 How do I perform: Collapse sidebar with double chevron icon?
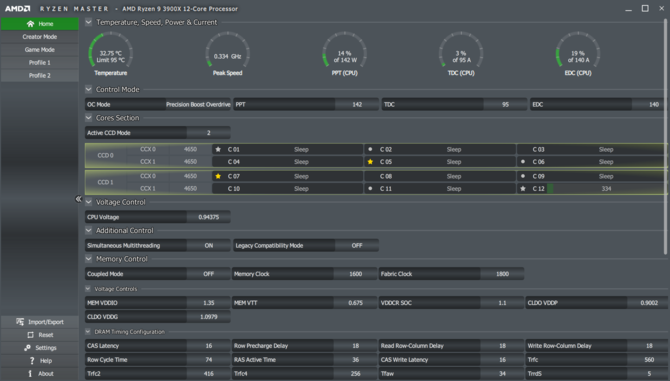click(x=78, y=199)
